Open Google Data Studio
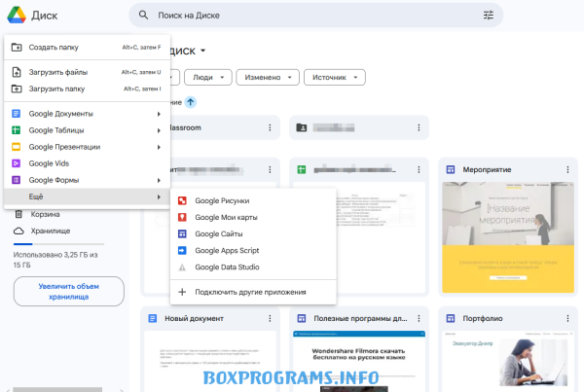The width and height of the screenshot is (584, 392). click(233, 267)
